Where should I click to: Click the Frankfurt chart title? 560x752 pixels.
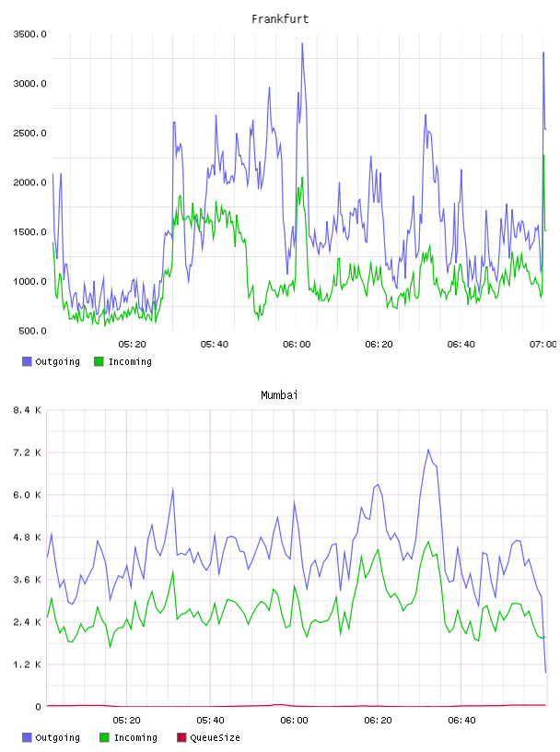point(280,19)
